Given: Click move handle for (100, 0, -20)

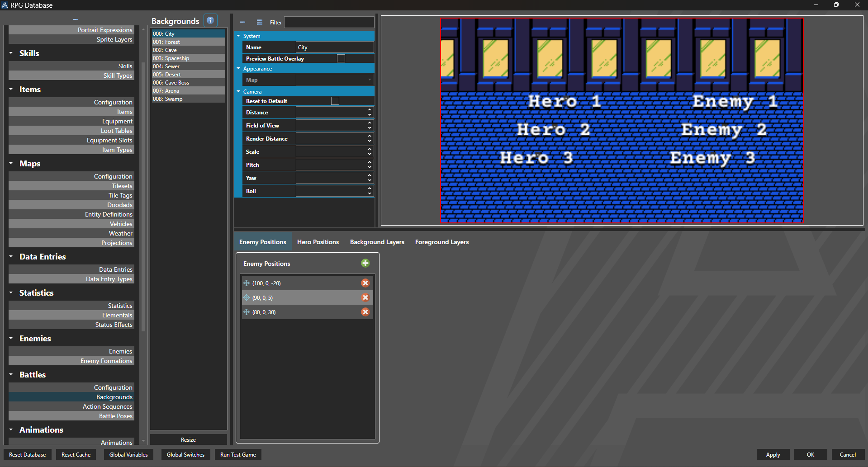Looking at the screenshot, I should tap(247, 283).
